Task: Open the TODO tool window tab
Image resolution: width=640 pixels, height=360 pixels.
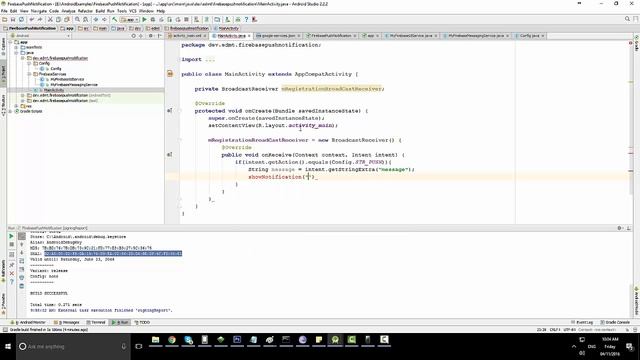Action: click(x=142, y=322)
